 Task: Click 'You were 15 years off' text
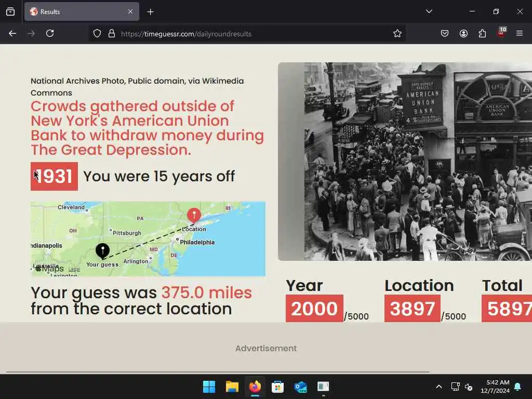tap(159, 177)
